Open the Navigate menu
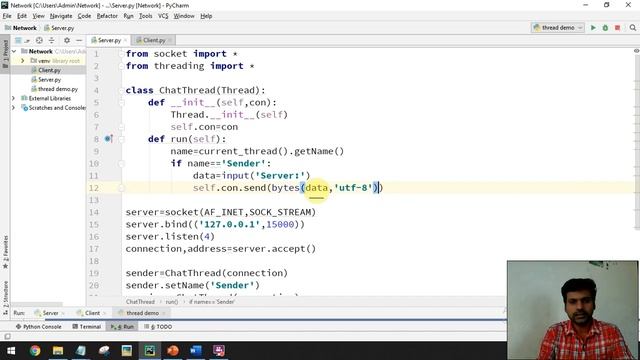This screenshot has width=640, height=360. [x=61, y=16]
